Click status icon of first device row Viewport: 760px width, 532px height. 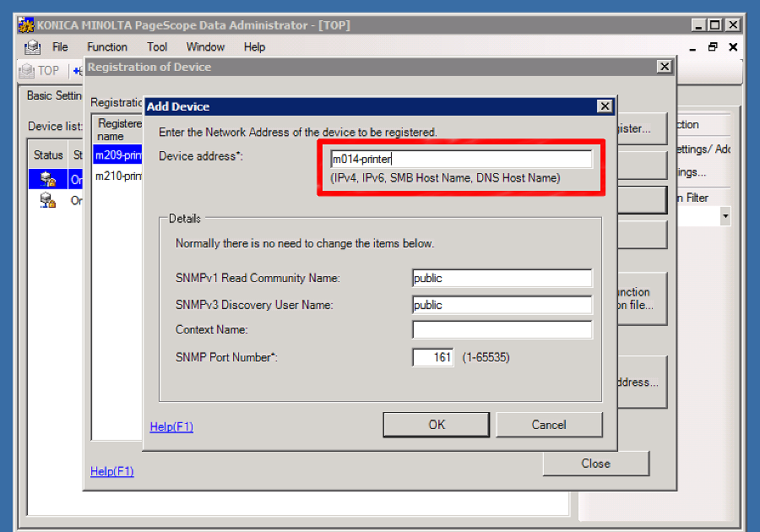[x=47, y=179]
